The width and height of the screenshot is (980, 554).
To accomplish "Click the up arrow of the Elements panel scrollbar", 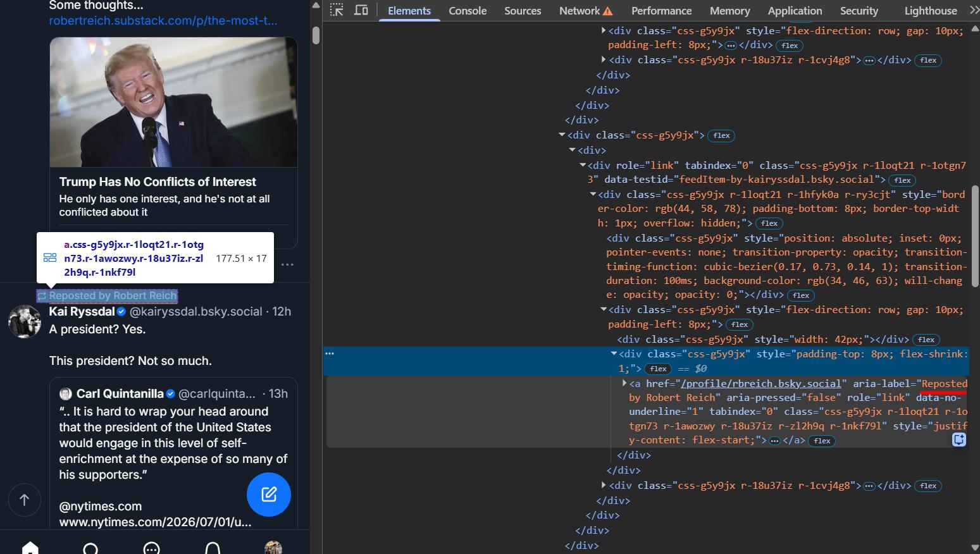I will coord(974,28).
